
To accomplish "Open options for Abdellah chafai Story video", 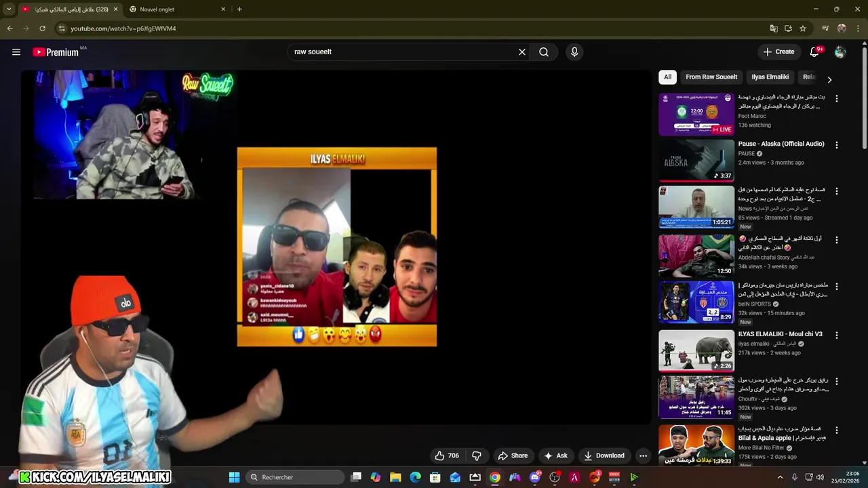I will pyautogui.click(x=836, y=240).
